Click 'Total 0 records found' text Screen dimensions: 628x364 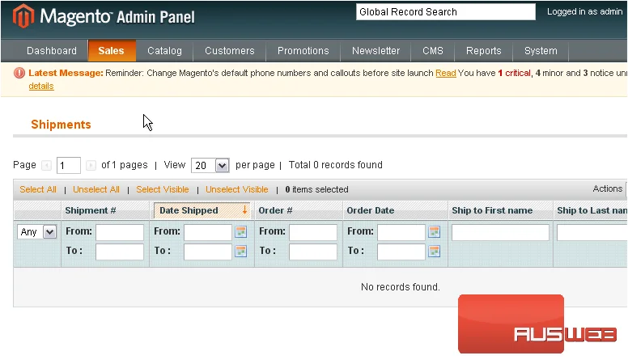coord(336,165)
